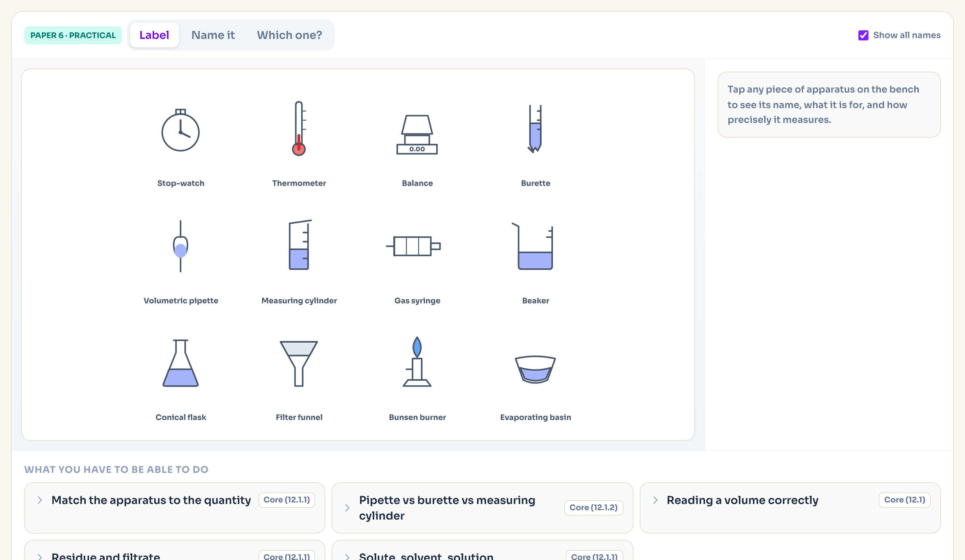Click the 'What you have to be able to do' heading
This screenshot has height=560, width=965.
(116, 469)
